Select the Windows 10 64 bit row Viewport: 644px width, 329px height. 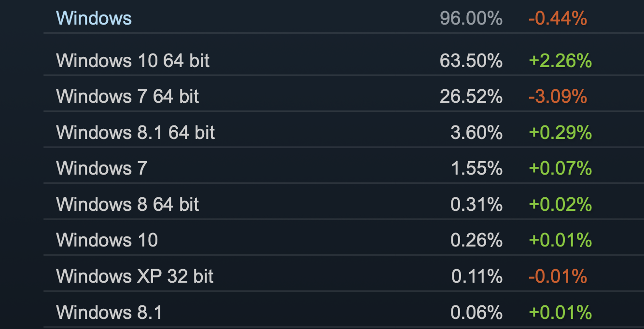[x=344, y=61]
